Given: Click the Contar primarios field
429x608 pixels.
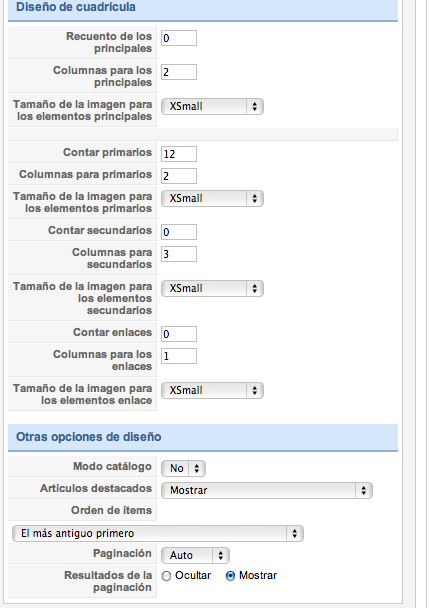Looking at the screenshot, I should tap(179, 154).
